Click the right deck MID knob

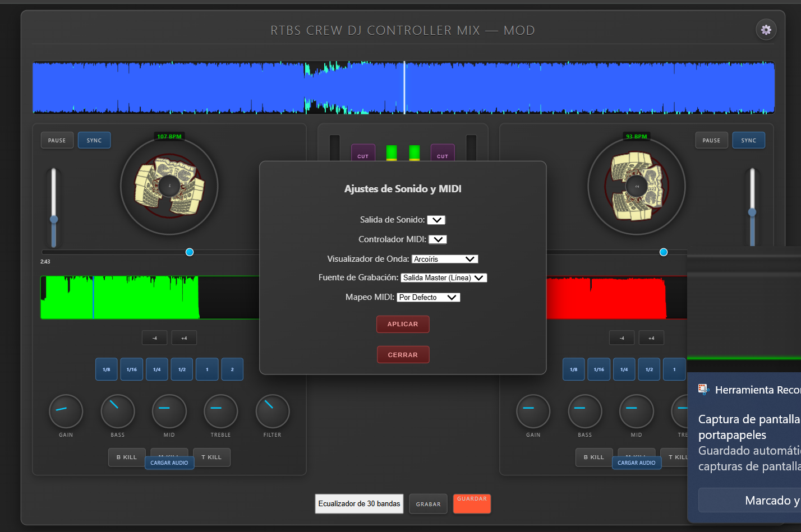click(x=636, y=412)
